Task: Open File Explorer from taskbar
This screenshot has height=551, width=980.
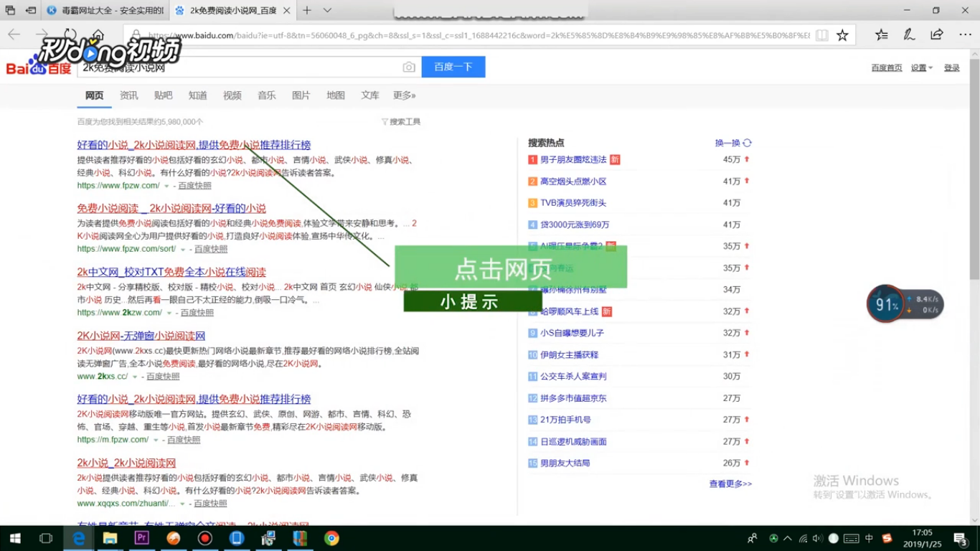Action: (110, 538)
